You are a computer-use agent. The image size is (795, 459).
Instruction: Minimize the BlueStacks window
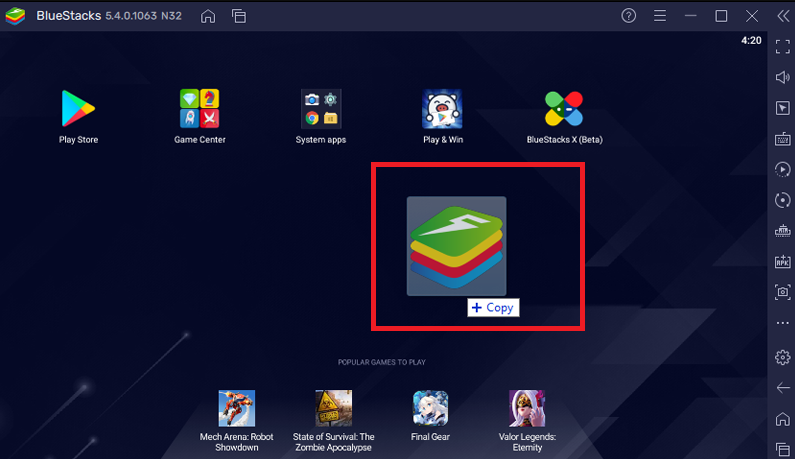pos(691,16)
